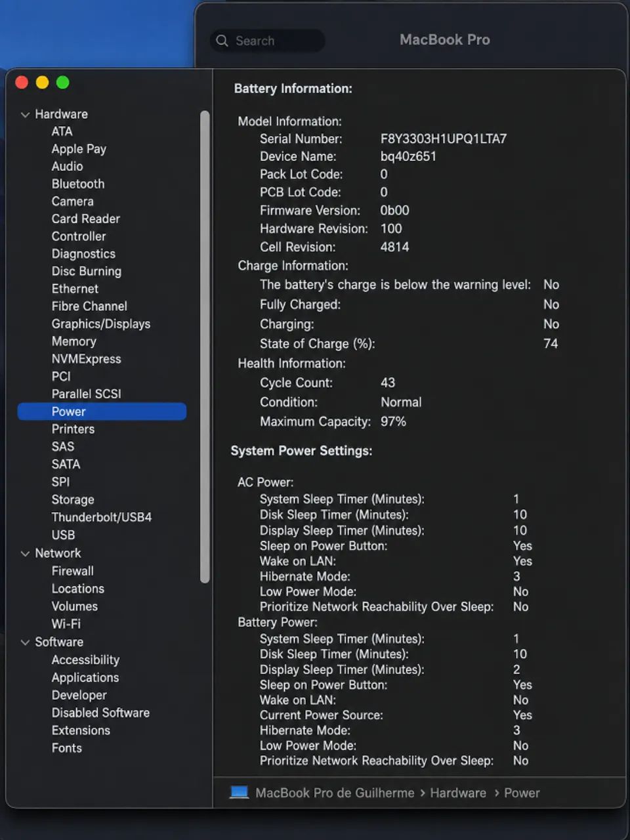The image size is (630, 840).
Task: Select SPI in the sidebar
Action: (60, 482)
